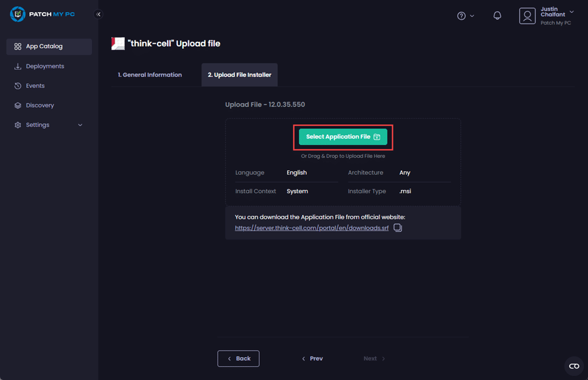Open the Justin Chalfant account dropdown
This screenshot has width=588, height=380.
[571, 12]
